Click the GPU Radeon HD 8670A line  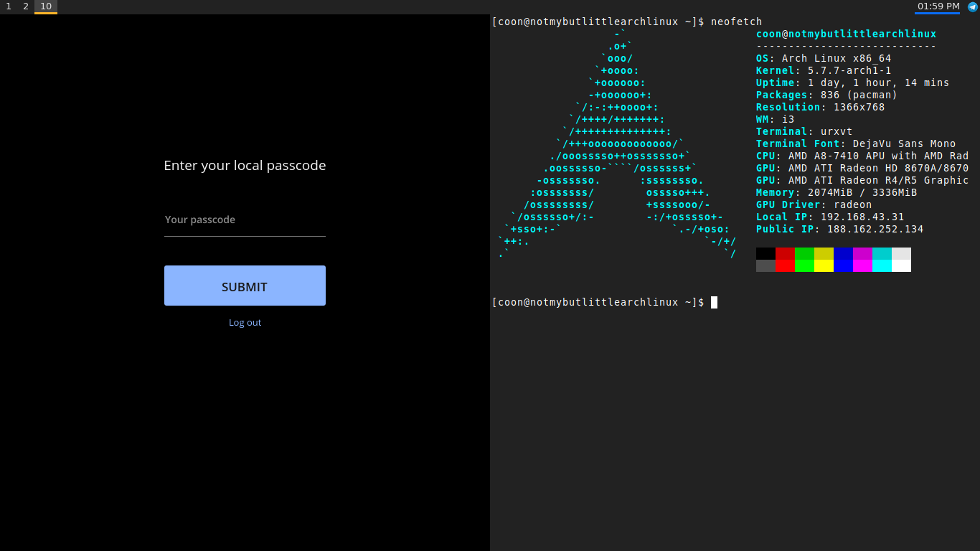[x=862, y=169]
